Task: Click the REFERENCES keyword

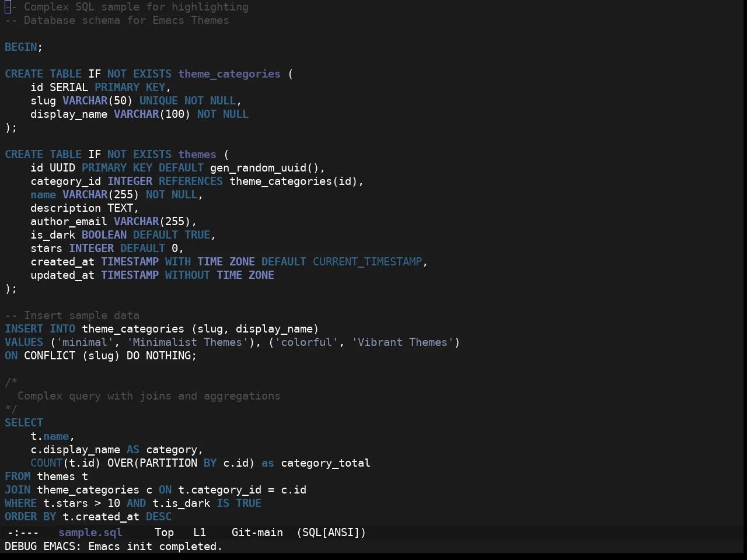Action: coord(191,181)
